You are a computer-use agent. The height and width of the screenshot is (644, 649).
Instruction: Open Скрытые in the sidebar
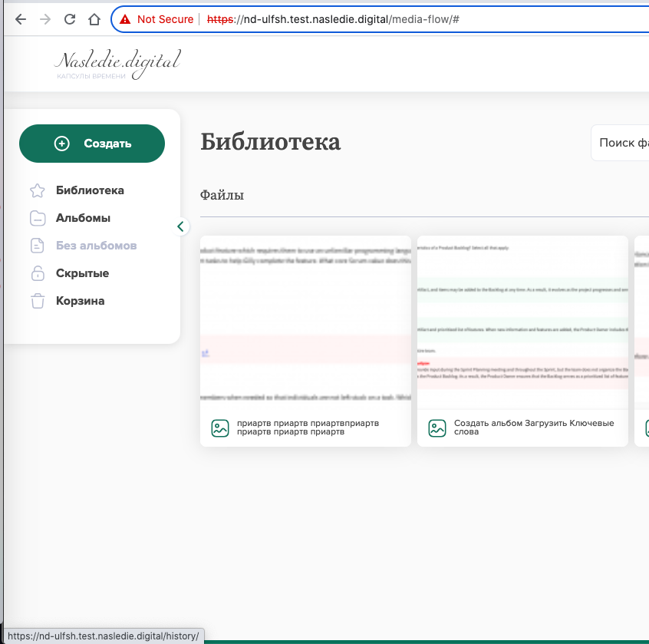(82, 273)
